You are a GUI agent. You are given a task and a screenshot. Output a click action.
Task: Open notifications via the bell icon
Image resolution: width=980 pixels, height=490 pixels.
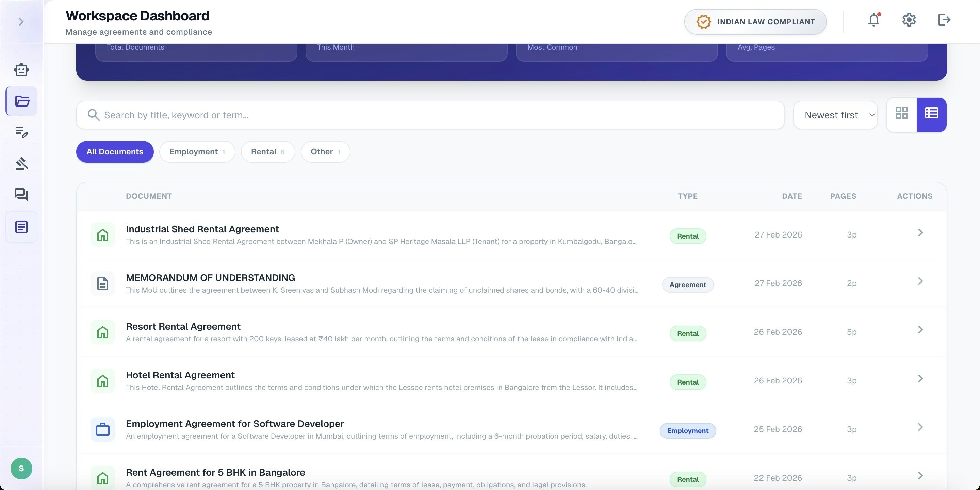873,20
